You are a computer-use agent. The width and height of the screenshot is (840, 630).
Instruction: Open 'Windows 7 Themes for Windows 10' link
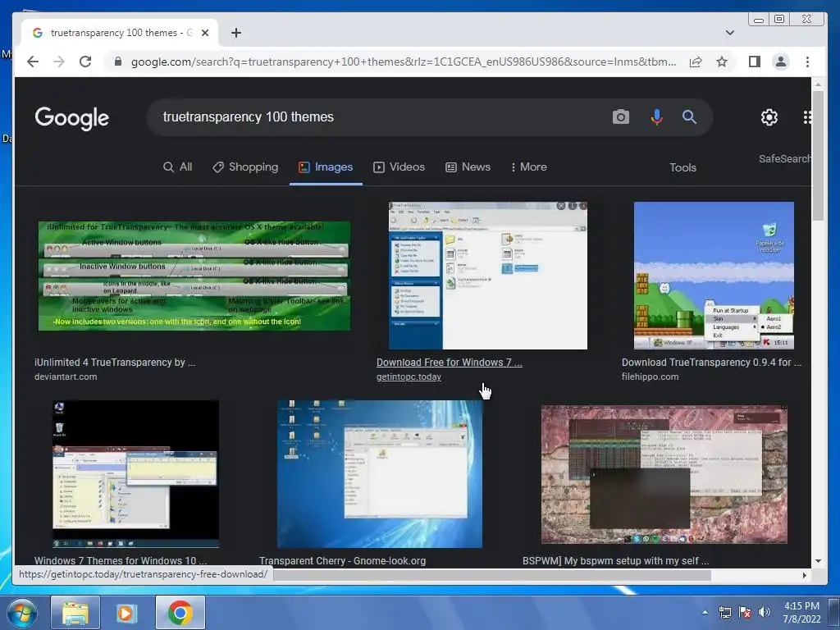click(x=121, y=561)
